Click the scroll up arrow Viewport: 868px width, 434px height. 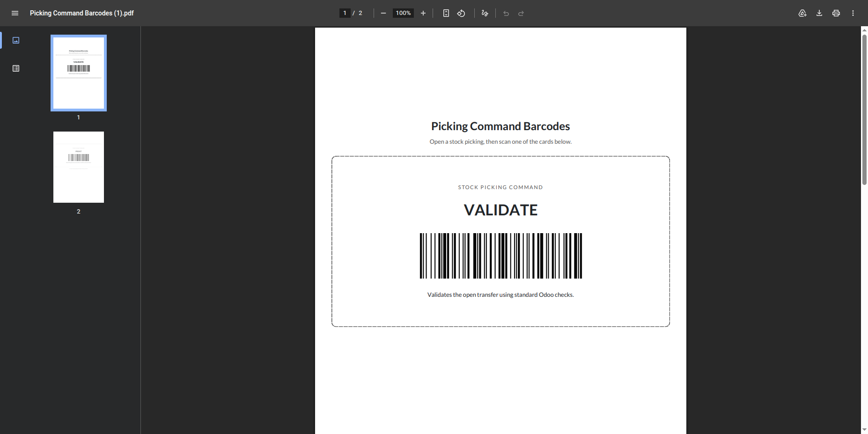tap(864, 30)
